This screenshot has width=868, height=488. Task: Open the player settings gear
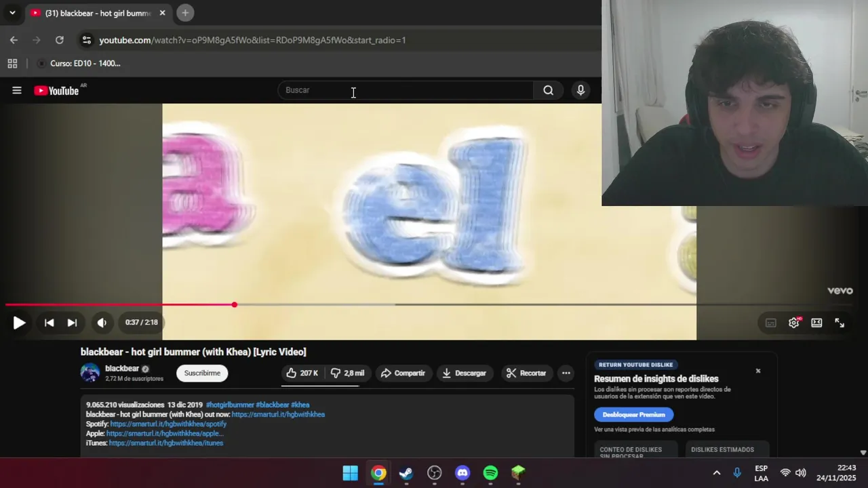(794, 323)
